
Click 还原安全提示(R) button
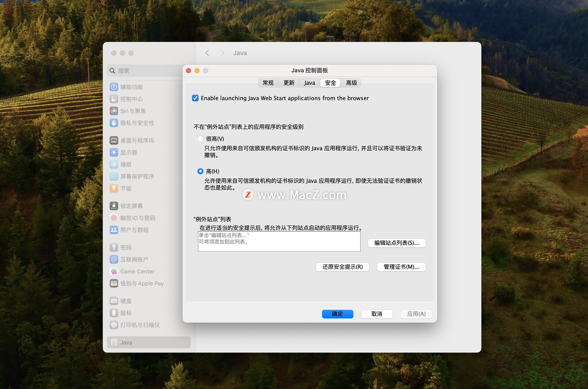[342, 267]
